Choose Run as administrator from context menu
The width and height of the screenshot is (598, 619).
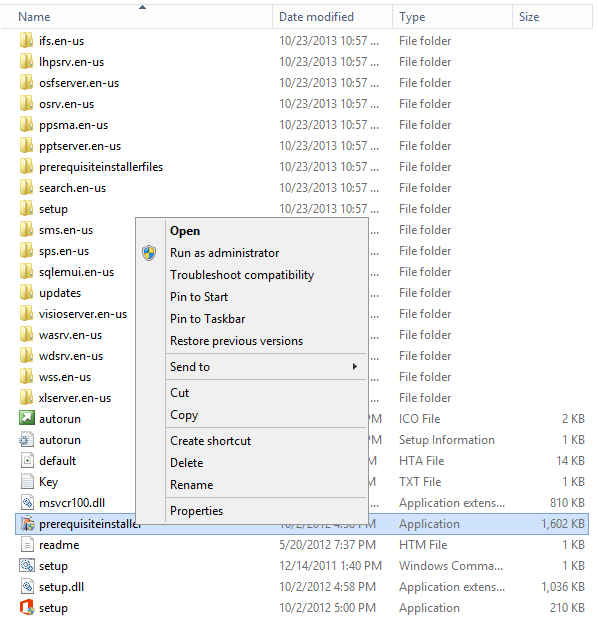(x=224, y=253)
